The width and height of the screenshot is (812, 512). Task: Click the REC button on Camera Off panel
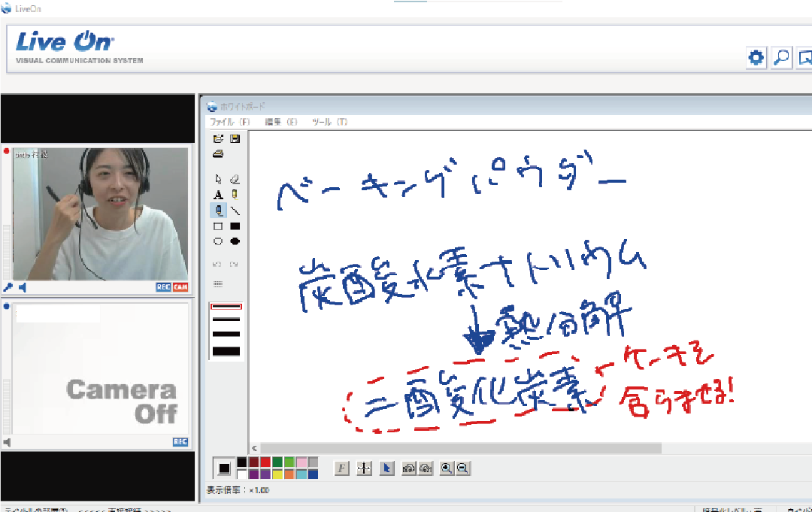coord(180,442)
